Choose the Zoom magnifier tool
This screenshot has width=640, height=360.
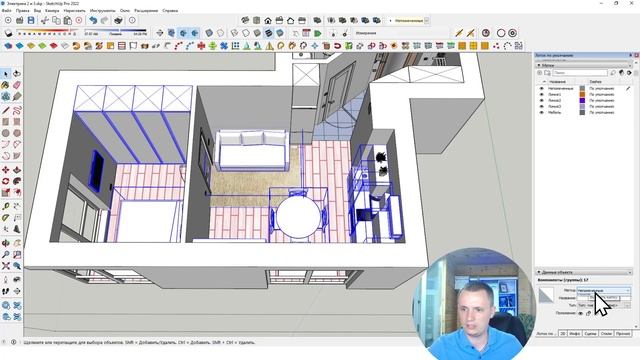(5, 255)
